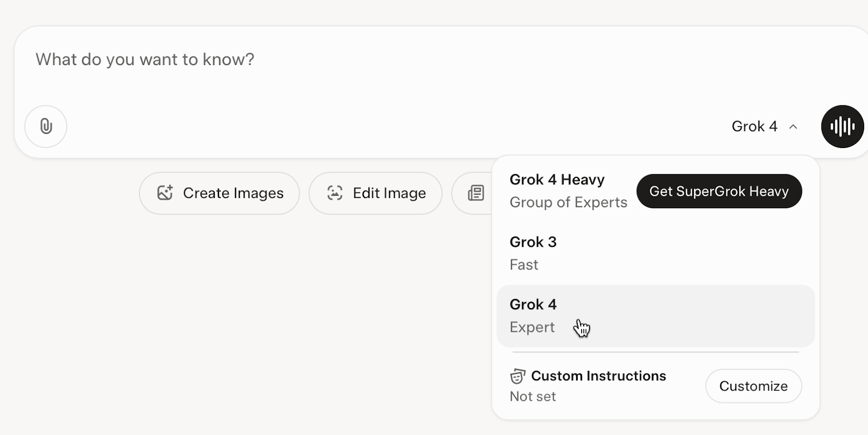
Task: Click the Edit Image text label
Action: pos(389,193)
